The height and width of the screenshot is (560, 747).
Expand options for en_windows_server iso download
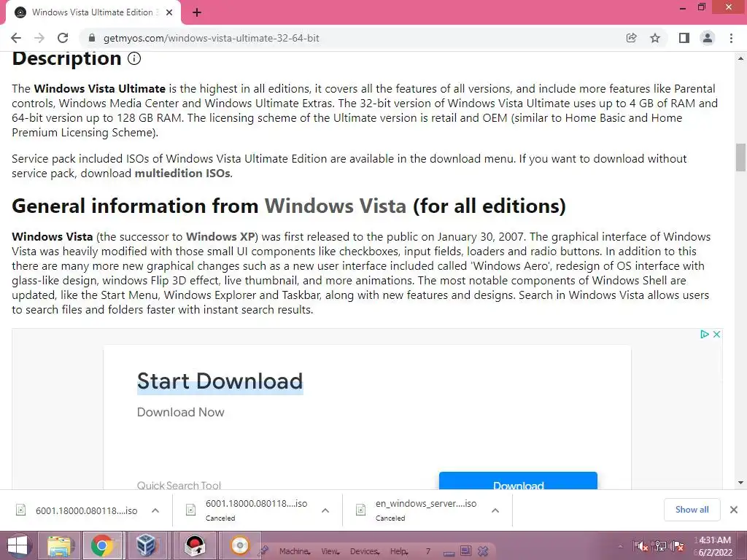[495, 510]
